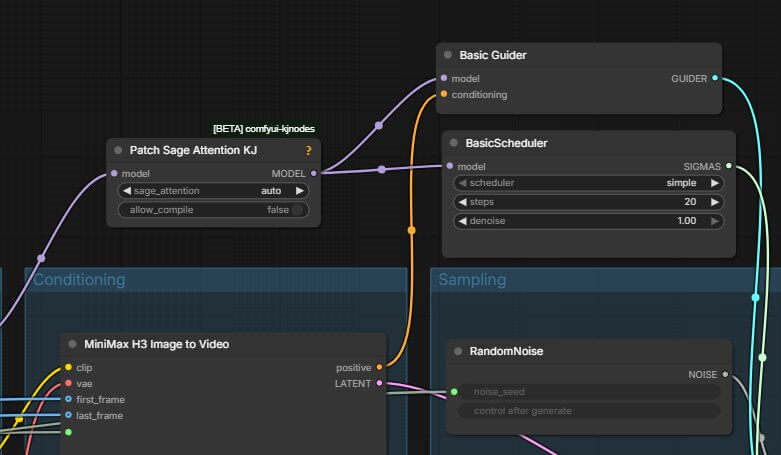Click Patch Sage Attention model input socket
The height and width of the screenshot is (455, 781).
pos(114,173)
